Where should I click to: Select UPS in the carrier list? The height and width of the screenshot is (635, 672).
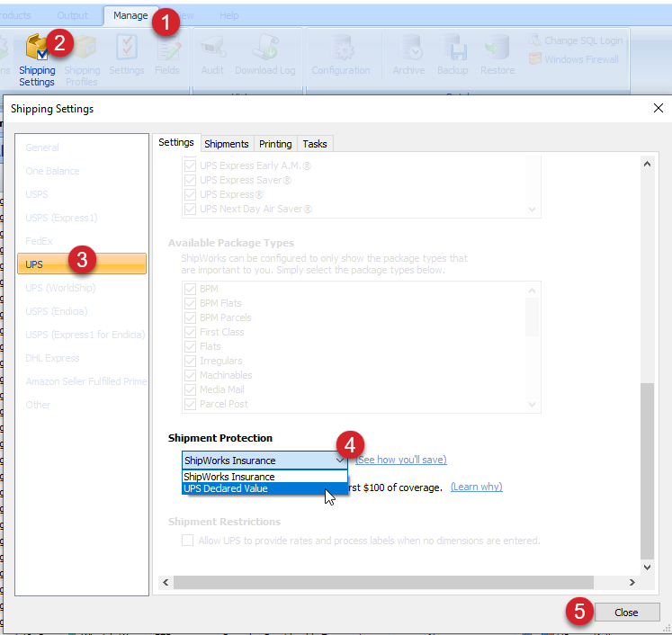[x=82, y=264]
